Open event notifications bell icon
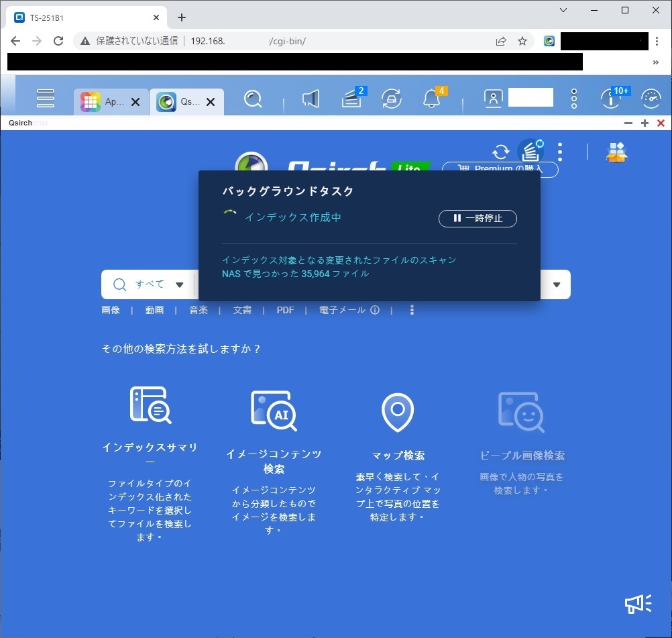This screenshot has width=672, height=638. [433, 98]
